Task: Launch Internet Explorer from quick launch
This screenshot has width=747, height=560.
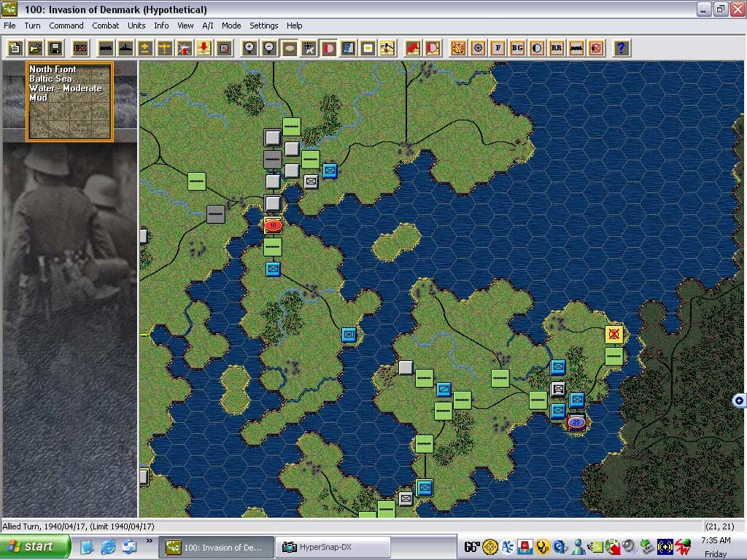Action: click(x=108, y=547)
